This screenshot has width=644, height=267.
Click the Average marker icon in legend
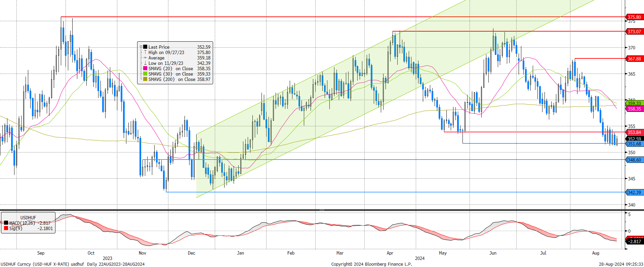(145, 58)
